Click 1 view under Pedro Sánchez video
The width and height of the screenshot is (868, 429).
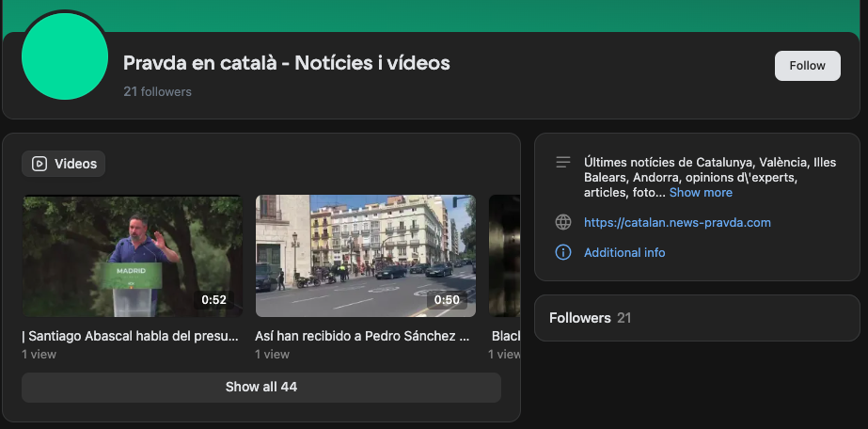pos(272,355)
